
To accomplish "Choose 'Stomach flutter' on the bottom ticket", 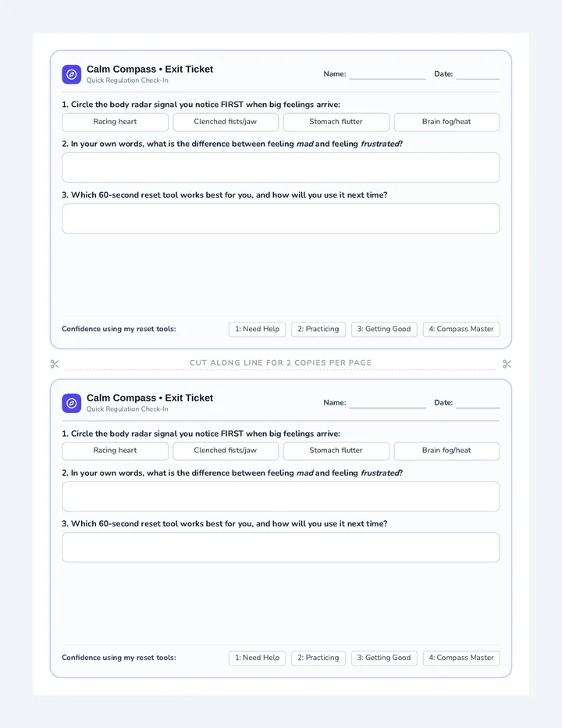I will [x=336, y=451].
